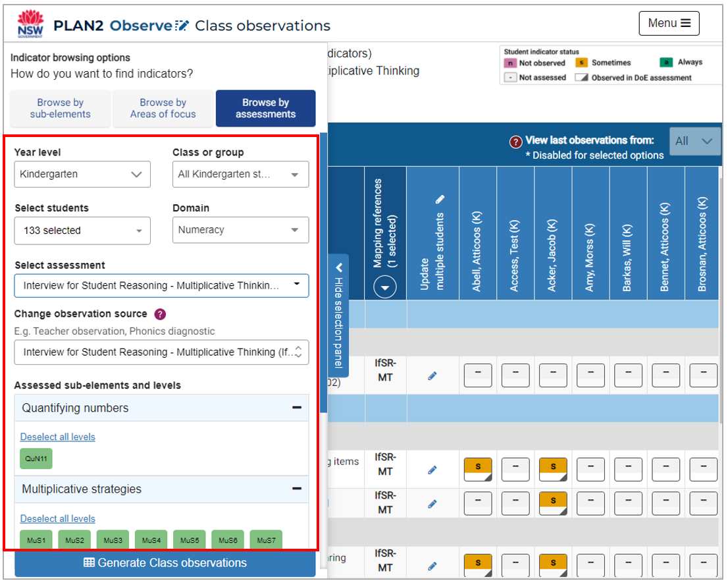Viewport: 728px width, 585px height.
Task: Toggle the MuS2 level chip
Action: tap(75, 540)
